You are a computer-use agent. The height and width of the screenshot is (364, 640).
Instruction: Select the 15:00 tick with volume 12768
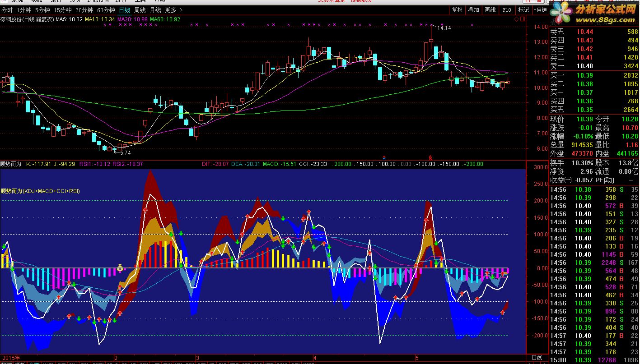tap(594, 360)
